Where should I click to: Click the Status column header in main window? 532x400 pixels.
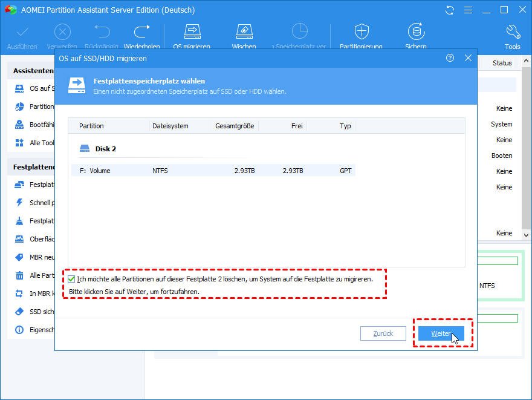point(502,63)
